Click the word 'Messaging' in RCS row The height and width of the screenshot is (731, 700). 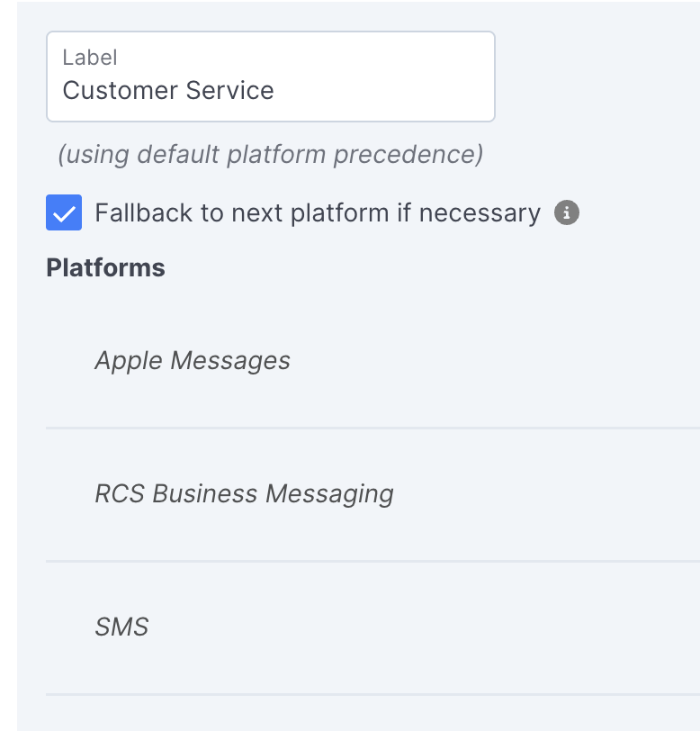pos(329,494)
